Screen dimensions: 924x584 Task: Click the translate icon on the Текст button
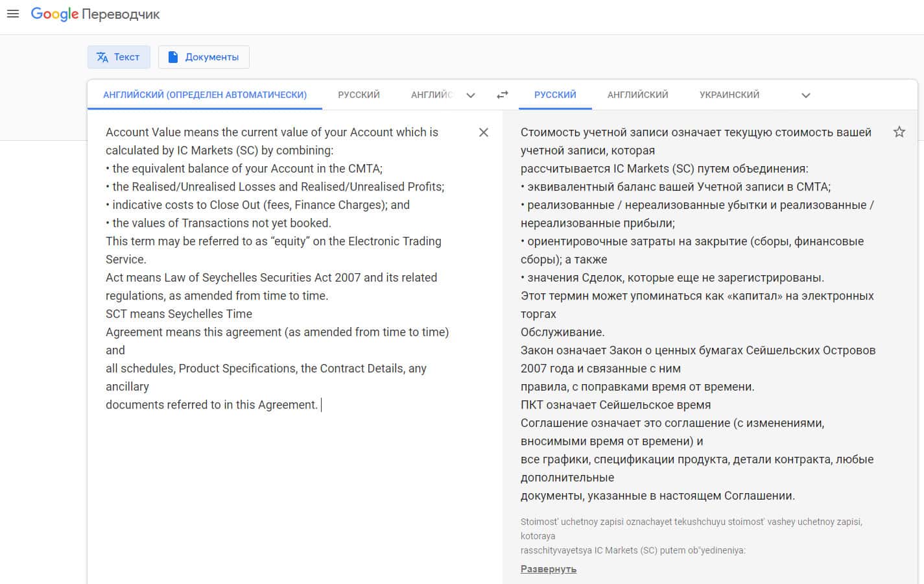[x=102, y=57]
